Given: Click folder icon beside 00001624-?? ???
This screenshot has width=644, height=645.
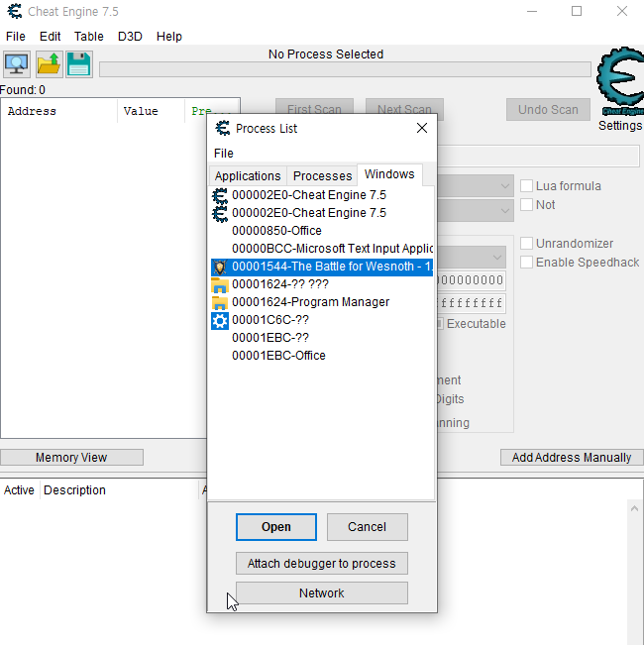Looking at the screenshot, I should click(x=220, y=284).
